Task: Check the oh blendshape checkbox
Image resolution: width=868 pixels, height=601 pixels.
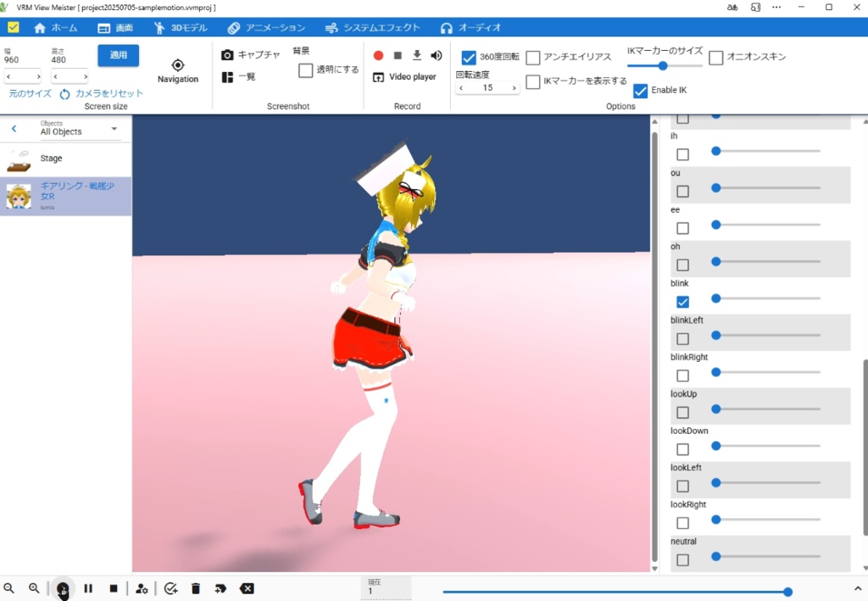Action: tap(683, 265)
